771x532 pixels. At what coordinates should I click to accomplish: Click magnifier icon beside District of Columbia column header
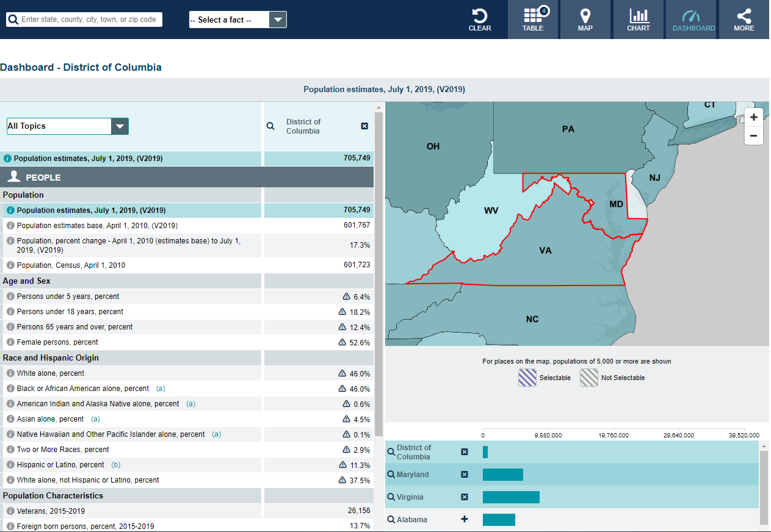[271, 126]
